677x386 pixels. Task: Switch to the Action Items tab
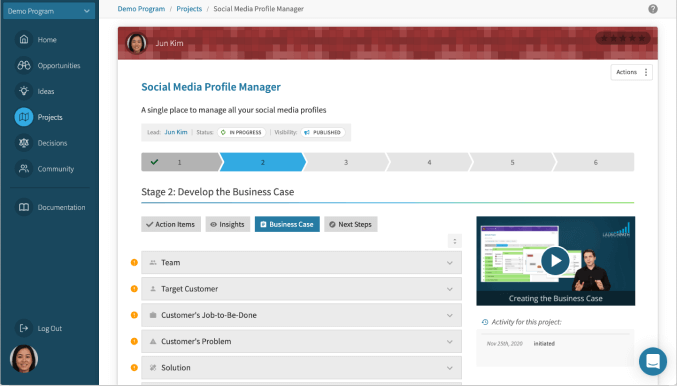pos(171,224)
